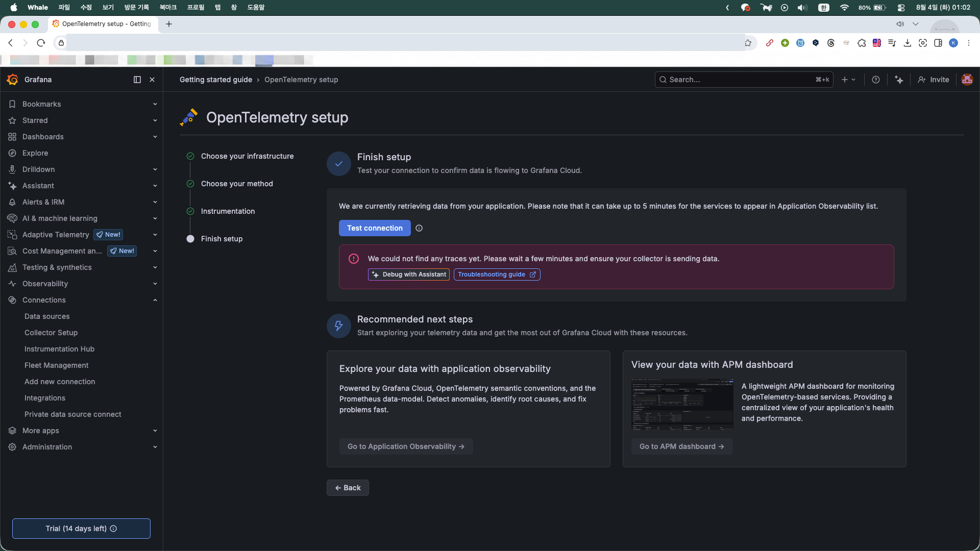
Task: Click Debug with Assistant button
Action: (x=409, y=274)
